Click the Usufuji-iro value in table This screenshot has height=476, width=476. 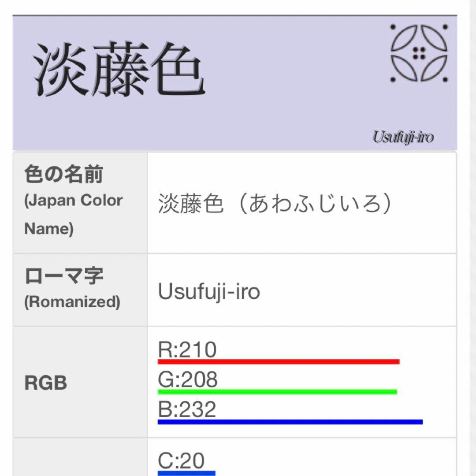coord(209,291)
